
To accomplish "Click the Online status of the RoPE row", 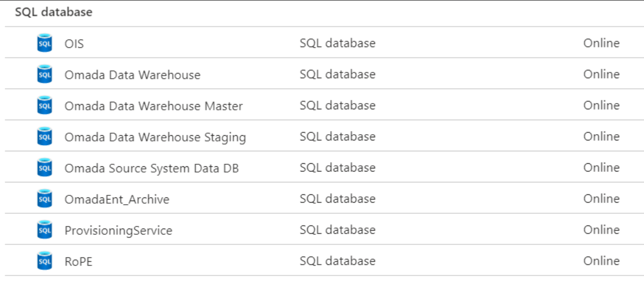I will click(x=601, y=261).
